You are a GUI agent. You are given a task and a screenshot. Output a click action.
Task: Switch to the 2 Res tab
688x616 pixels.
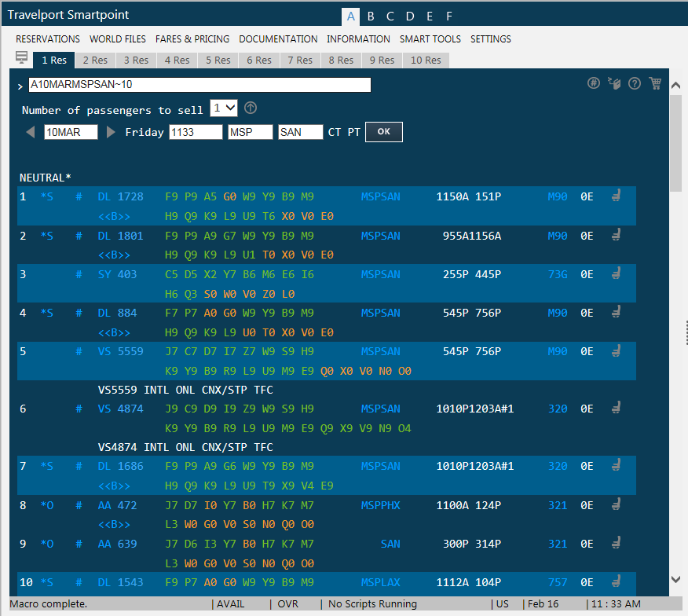tap(95, 60)
